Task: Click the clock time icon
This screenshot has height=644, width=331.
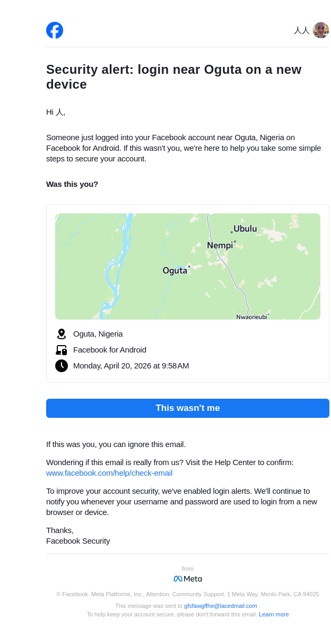Action: click(x=62, y=366)
